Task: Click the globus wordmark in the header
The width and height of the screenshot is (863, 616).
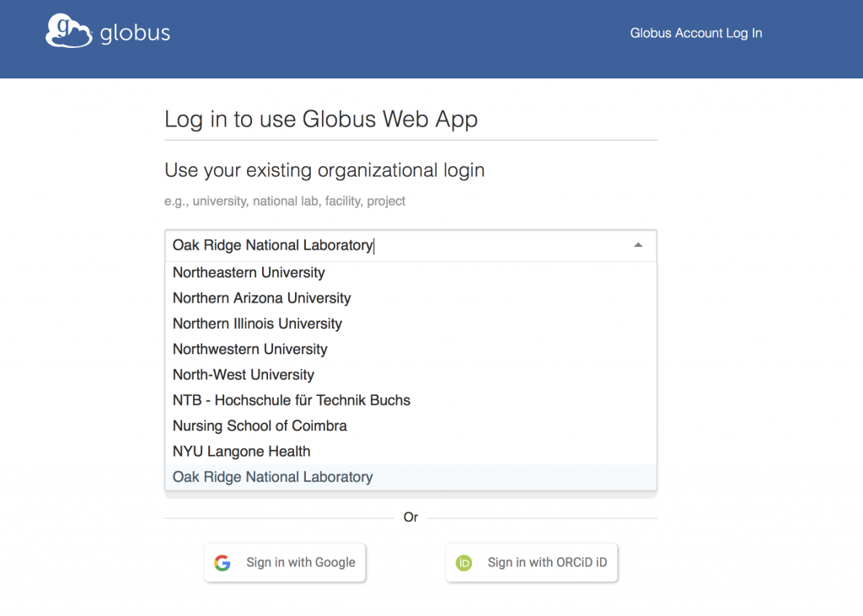Action: coord(135,34)
